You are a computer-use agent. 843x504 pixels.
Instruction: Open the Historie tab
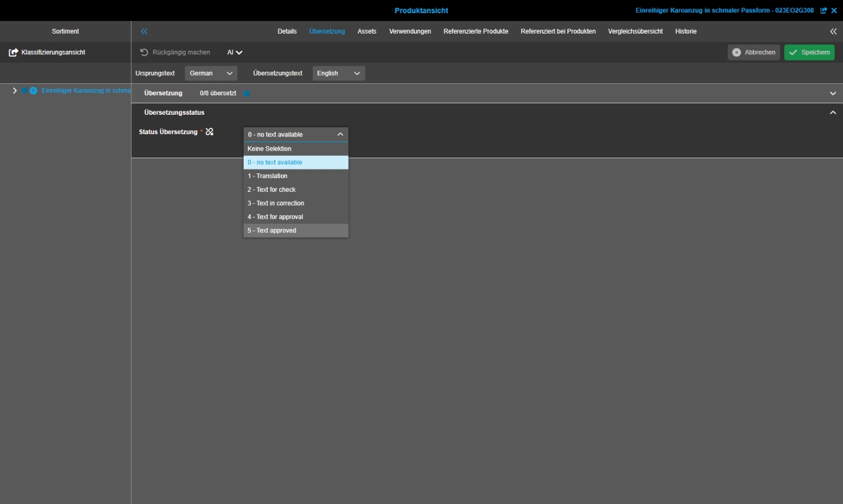[x=685, y=31]
